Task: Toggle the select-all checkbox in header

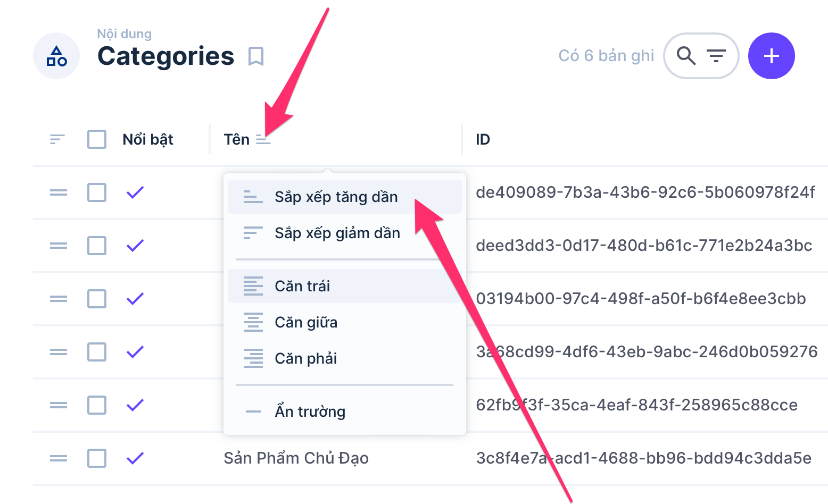Action: coord(97,139)
